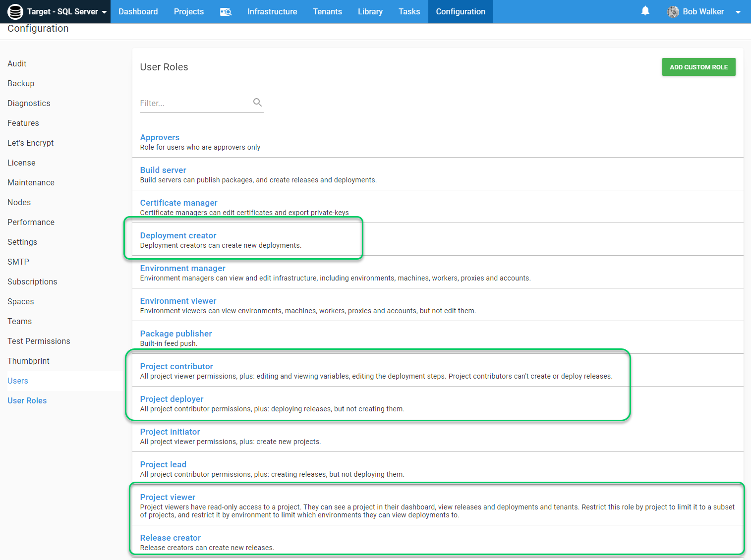Click the magnifier icon in filter box
Viewport: 751px width, 560px height.
[x=257, y=103]
